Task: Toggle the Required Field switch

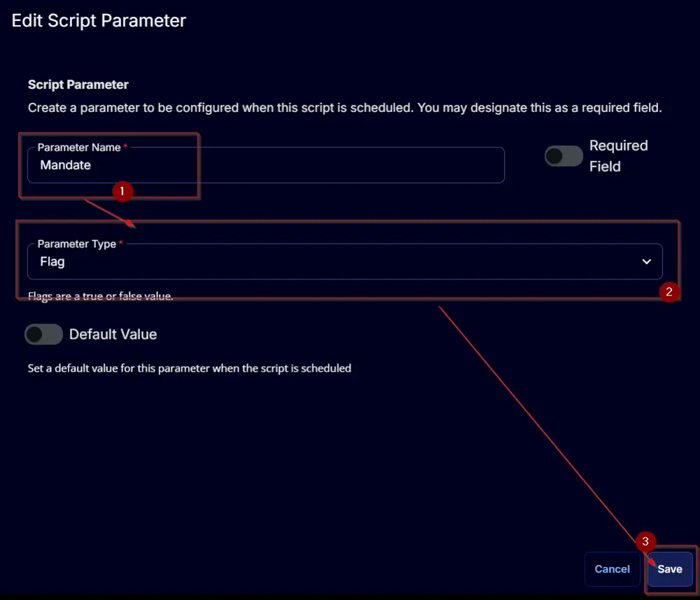Action: point(563,156)
